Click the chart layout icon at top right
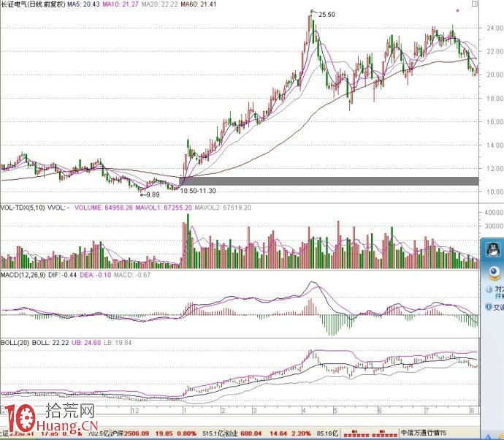504x440 pixels. click(x=475, y=4)
